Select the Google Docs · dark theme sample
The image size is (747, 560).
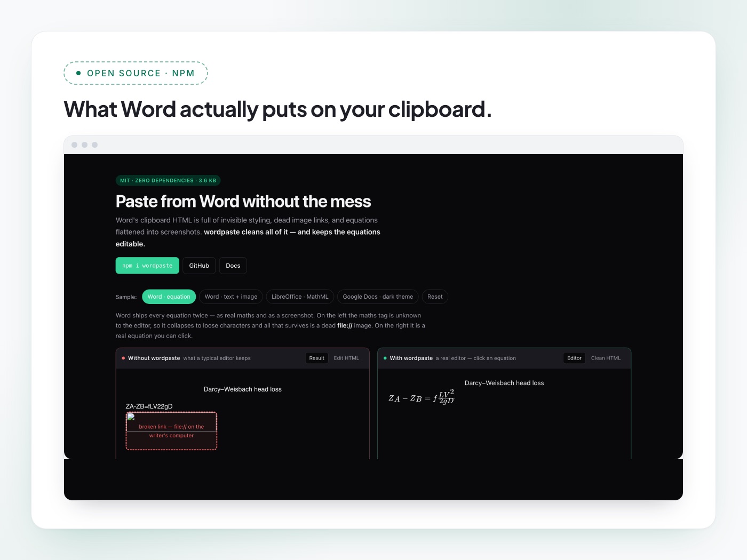pos(378,297)
